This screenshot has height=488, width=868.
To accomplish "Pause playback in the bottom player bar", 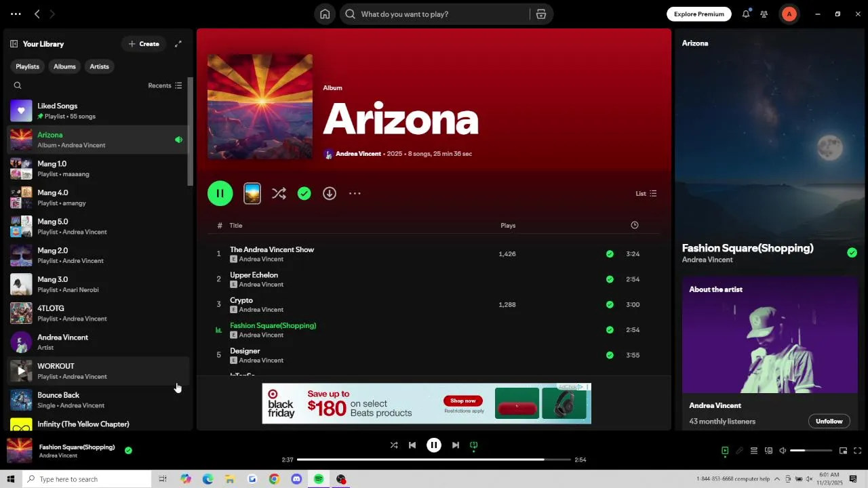I will [x=434, y=445].
